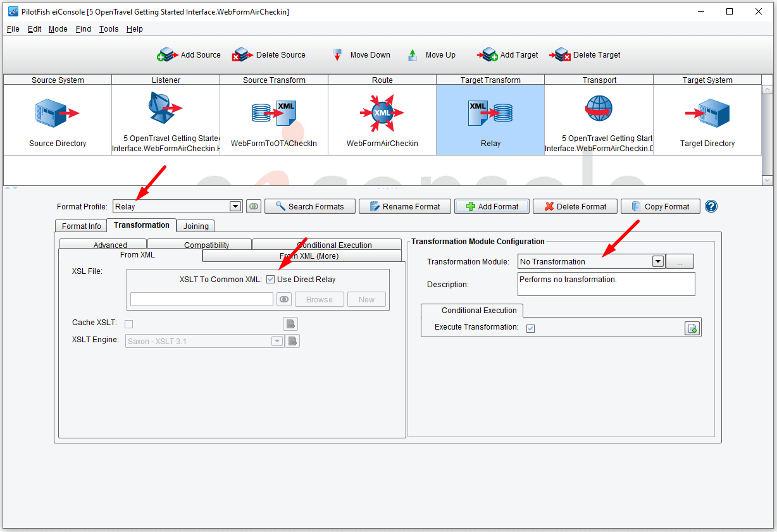The height and width of the screenshot is (532, 777).
Task: Move the stage down with Move Down
Action: pos(361,55)
